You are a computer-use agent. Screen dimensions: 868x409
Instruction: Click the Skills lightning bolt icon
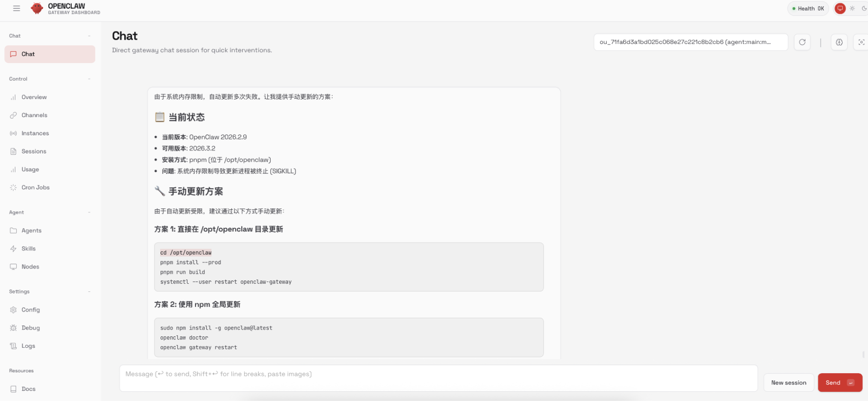point(13,248)
